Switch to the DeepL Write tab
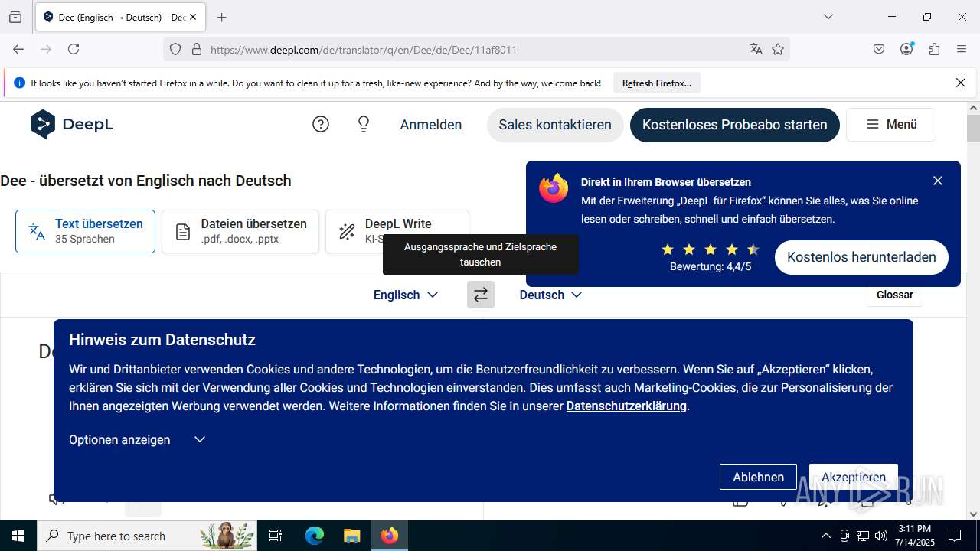The image size is (980, 551). click(397, 231)
